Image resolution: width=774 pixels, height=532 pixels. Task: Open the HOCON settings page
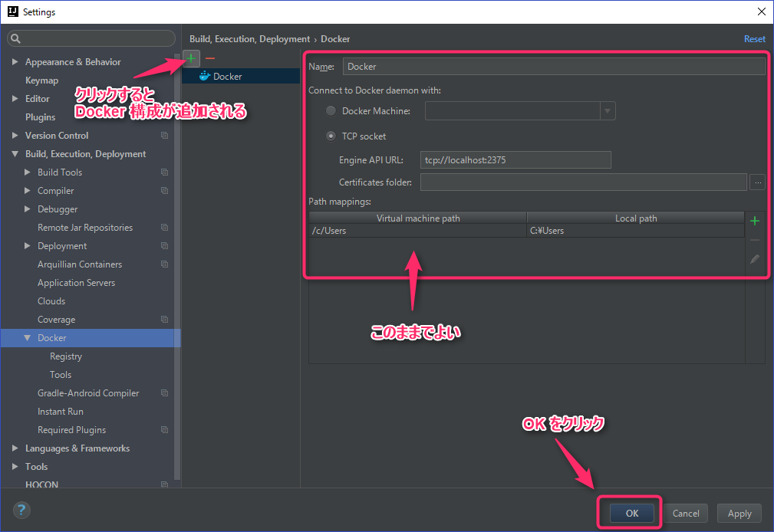(x=42, y=484)
